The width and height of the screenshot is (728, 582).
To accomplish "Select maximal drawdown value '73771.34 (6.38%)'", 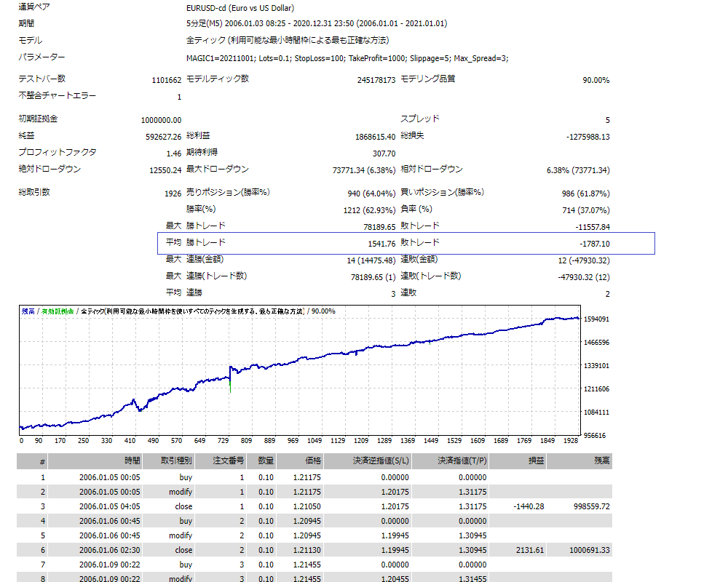I will point(364,170).
